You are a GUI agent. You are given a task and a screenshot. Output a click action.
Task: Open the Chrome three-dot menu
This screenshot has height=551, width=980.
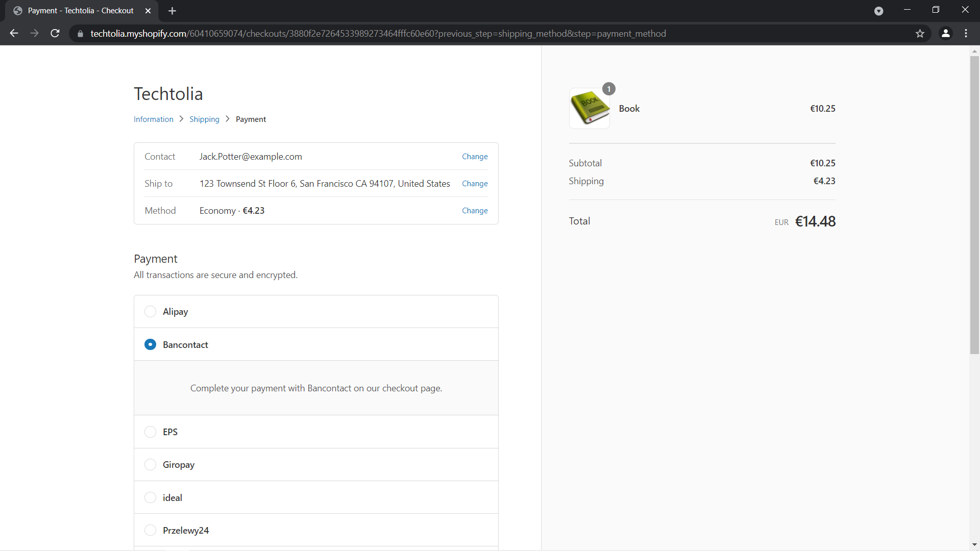click(966, 34)
